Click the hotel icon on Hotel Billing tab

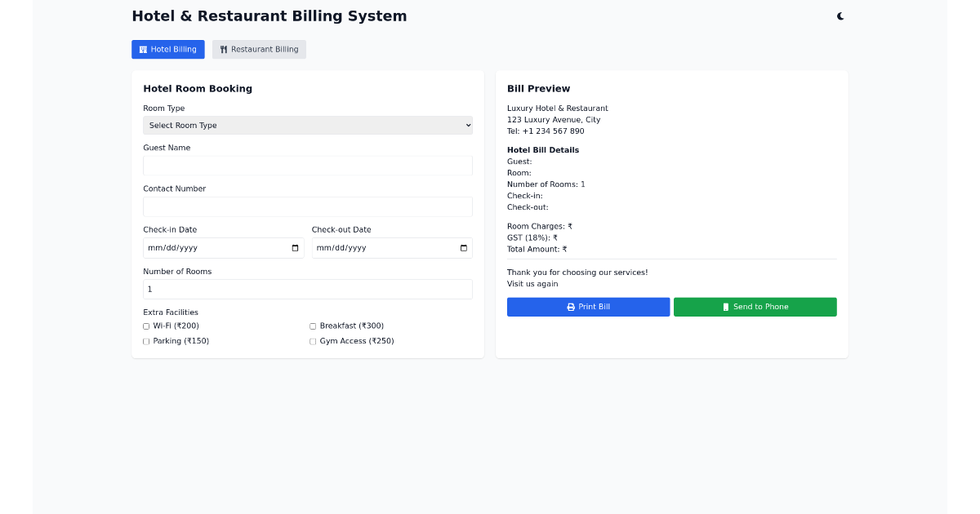pos(144,49)
